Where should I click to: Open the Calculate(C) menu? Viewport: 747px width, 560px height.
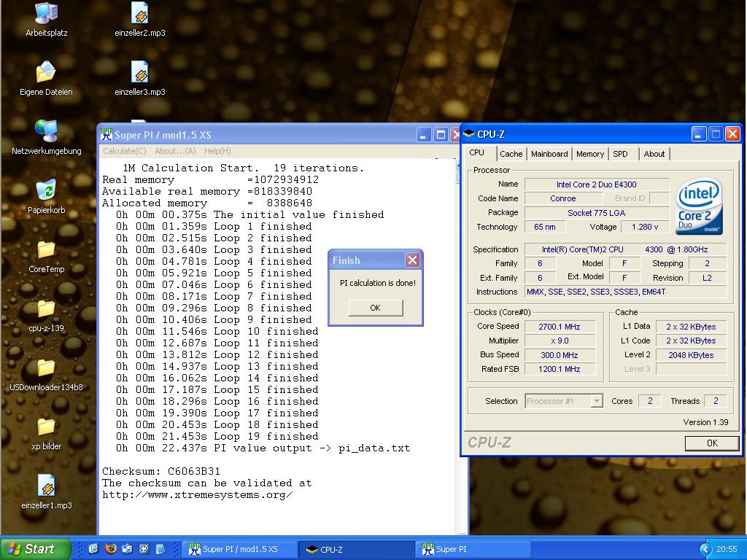coord(125,151)
